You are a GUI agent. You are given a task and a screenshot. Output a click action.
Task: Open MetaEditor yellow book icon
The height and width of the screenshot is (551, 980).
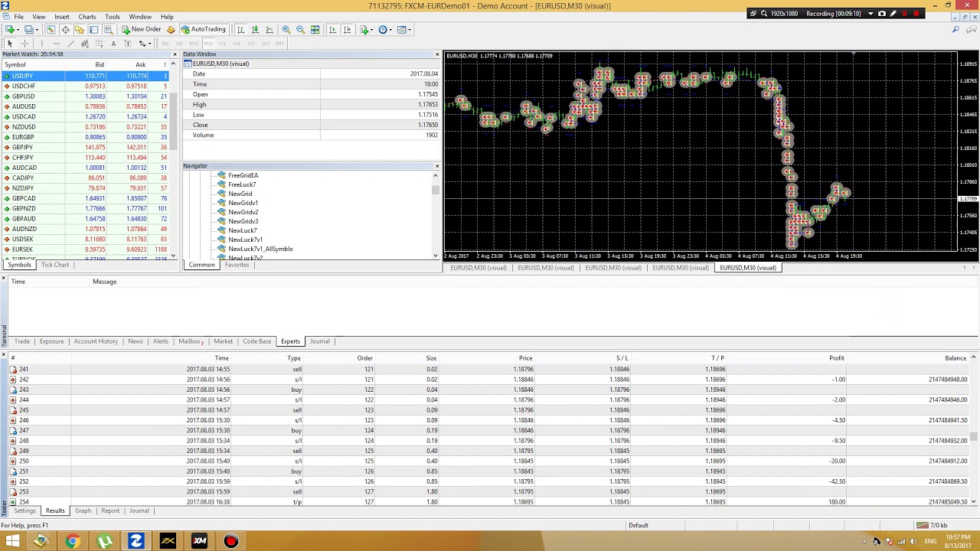click(171, 29)
